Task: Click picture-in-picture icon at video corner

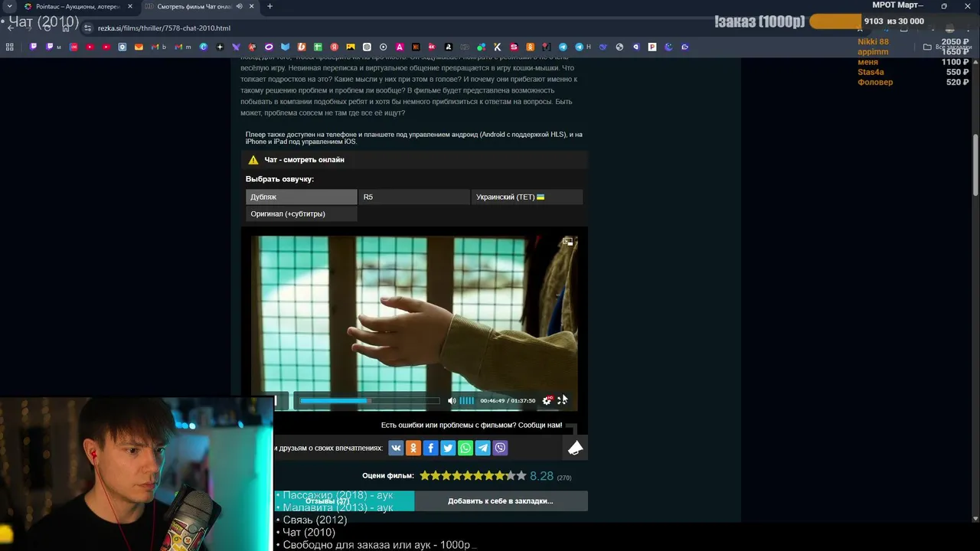Action: 567,242
